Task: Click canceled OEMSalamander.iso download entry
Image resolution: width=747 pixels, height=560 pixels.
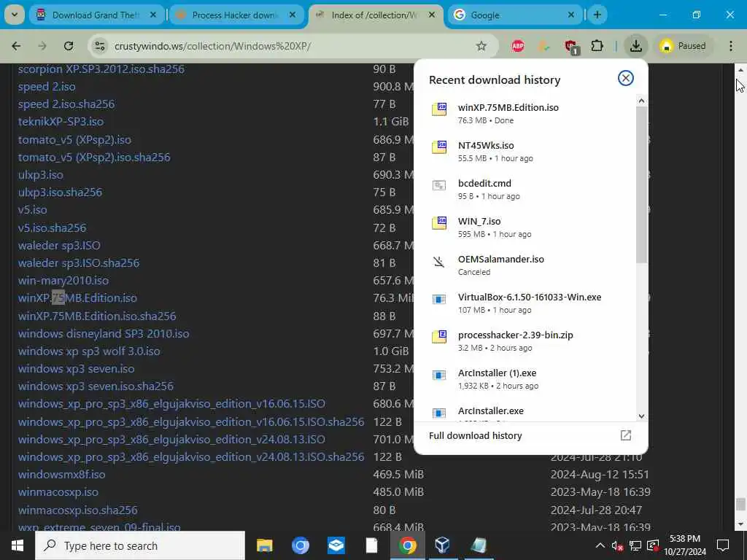Action: 525,265
